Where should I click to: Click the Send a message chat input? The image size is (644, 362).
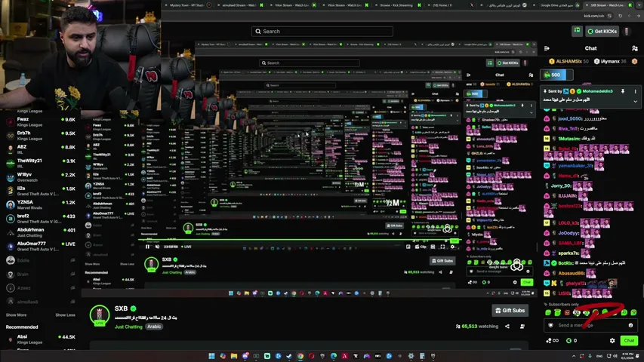click(x=590, y=326)
